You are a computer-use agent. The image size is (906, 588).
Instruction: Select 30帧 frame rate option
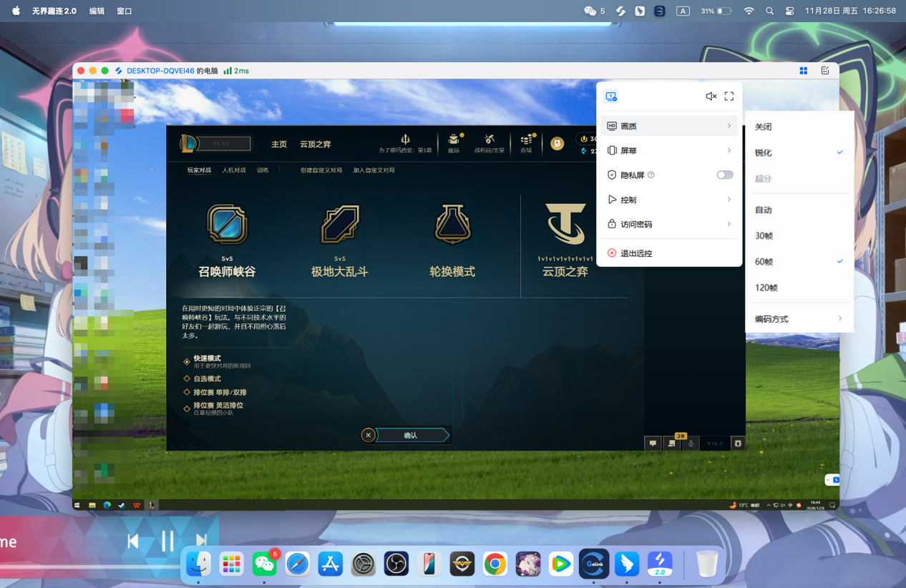click(764, 236)
